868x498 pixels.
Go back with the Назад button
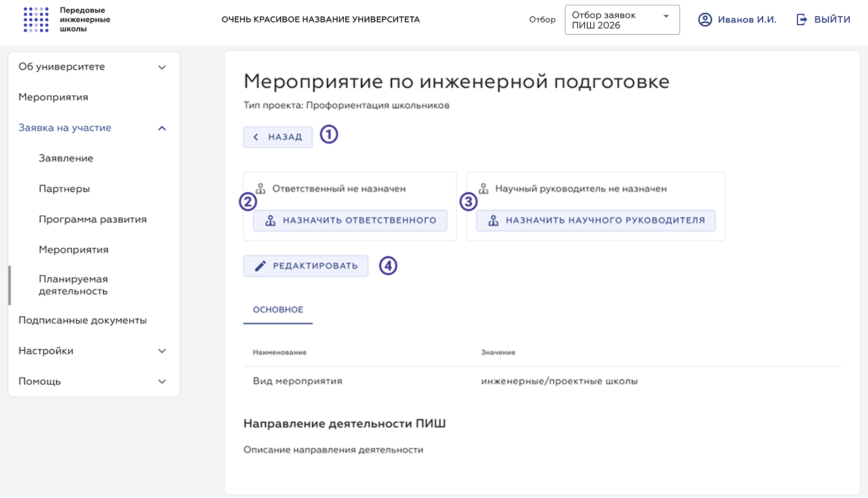pos(278,137)
